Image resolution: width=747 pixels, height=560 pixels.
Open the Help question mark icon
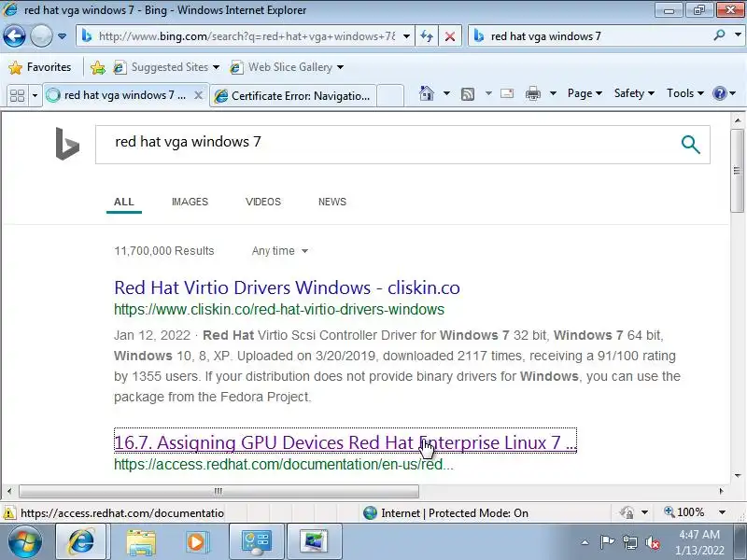pos(719,93)
